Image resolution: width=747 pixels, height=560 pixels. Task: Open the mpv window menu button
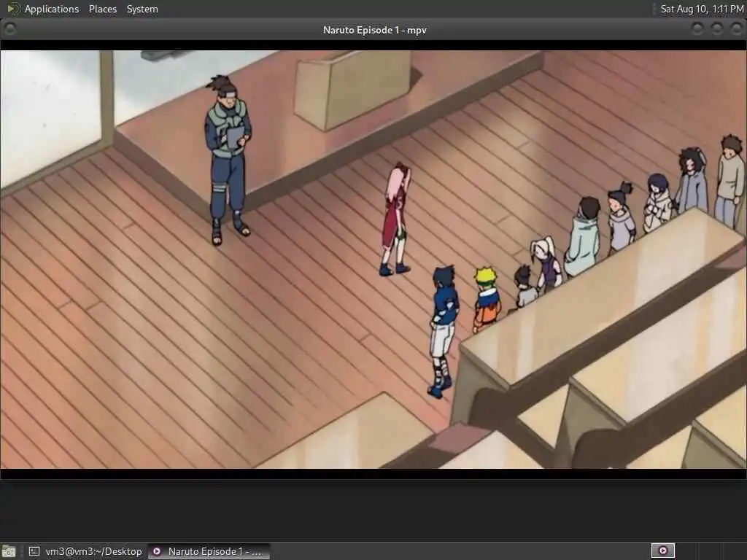point(10,29)
